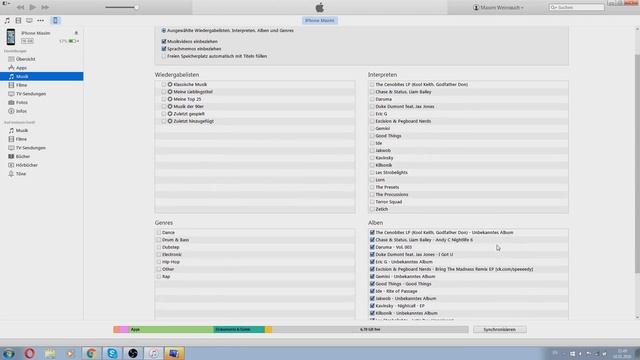Click the rewind playback button

pos(20,7)
